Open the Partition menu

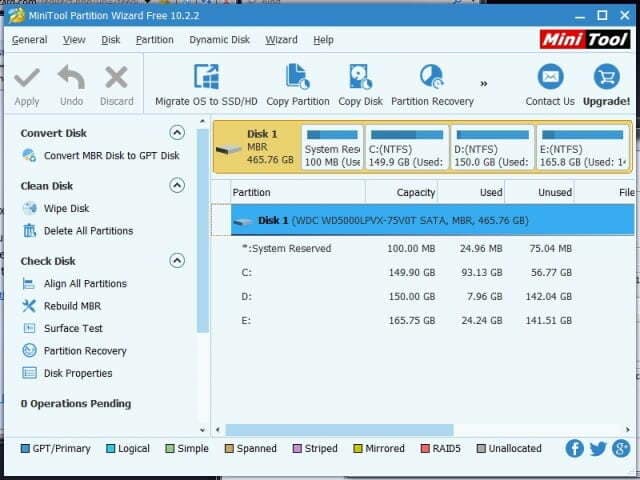pos(154,40)
